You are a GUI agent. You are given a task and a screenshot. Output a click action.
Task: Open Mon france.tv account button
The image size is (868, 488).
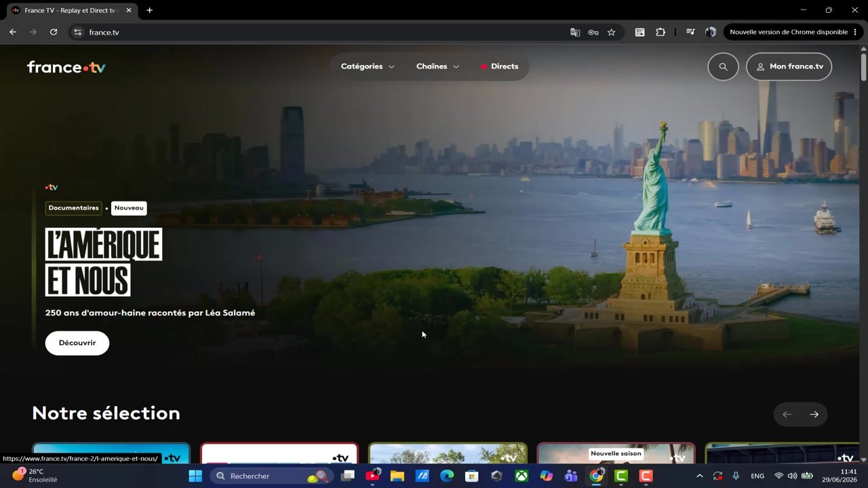point(789,66)
